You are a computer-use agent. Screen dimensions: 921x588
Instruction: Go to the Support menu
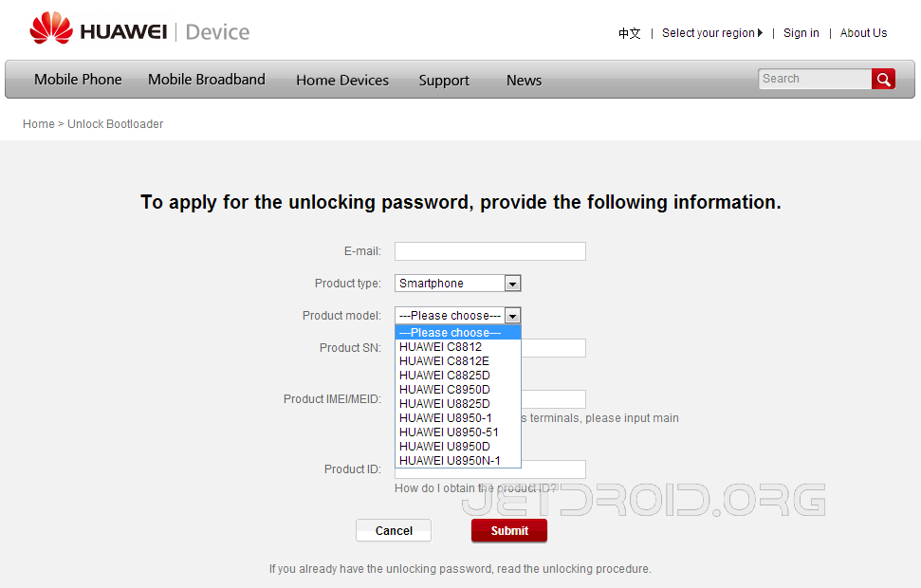(444, 81)
